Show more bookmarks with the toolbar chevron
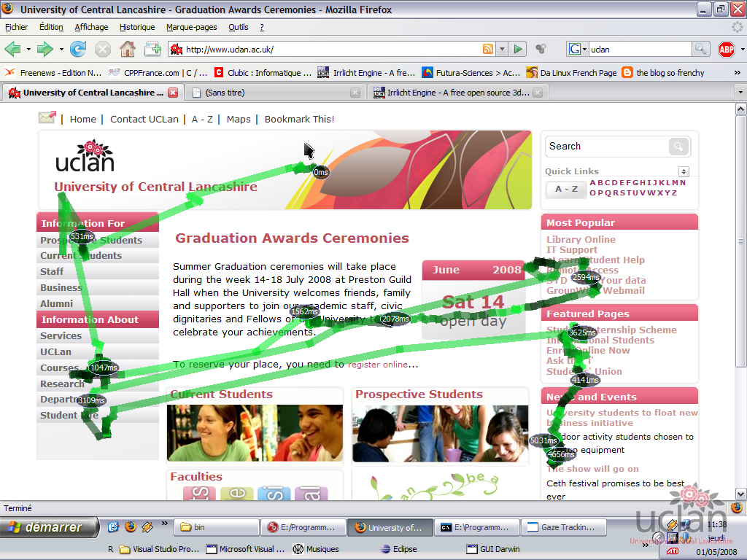747x560 pixels. click(737, 73)
